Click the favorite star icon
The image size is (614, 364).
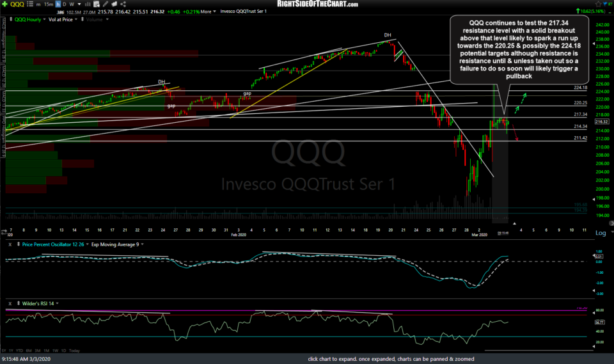[597, 4]
